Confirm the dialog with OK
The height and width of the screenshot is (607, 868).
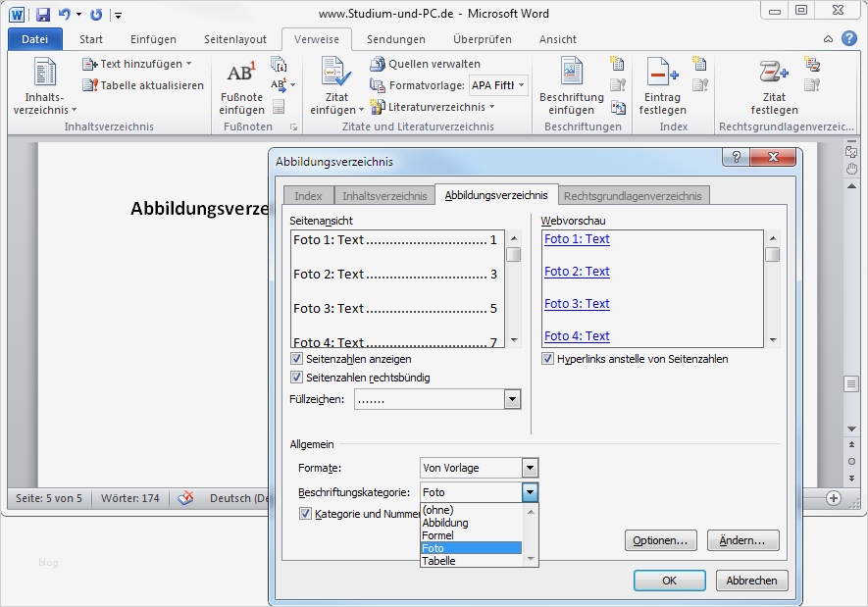click(669, 581)
